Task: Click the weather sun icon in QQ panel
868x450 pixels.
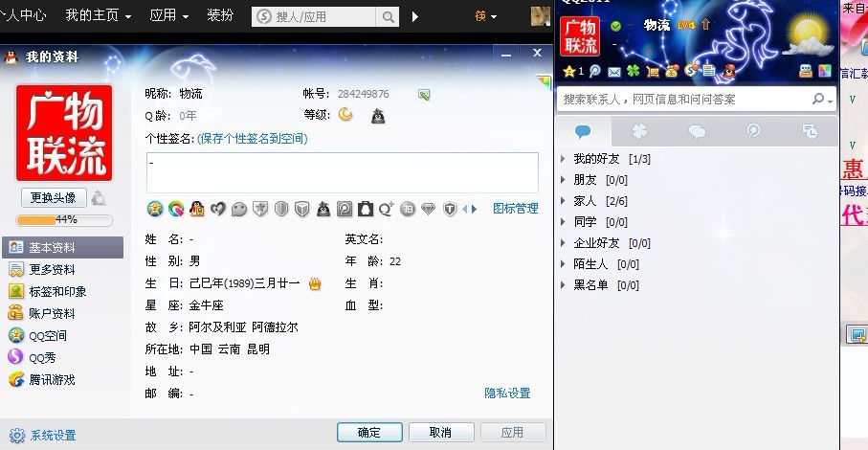Action: coord(807,35)
